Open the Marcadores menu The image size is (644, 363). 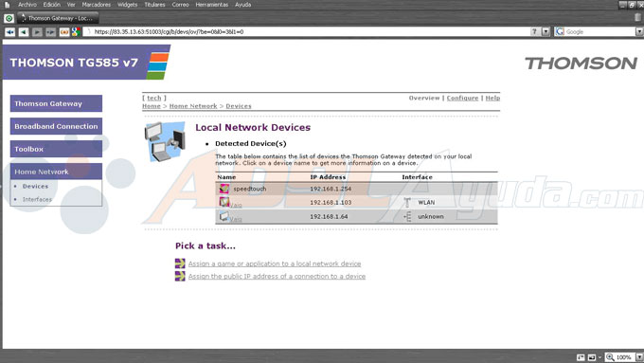coord(96,5)
